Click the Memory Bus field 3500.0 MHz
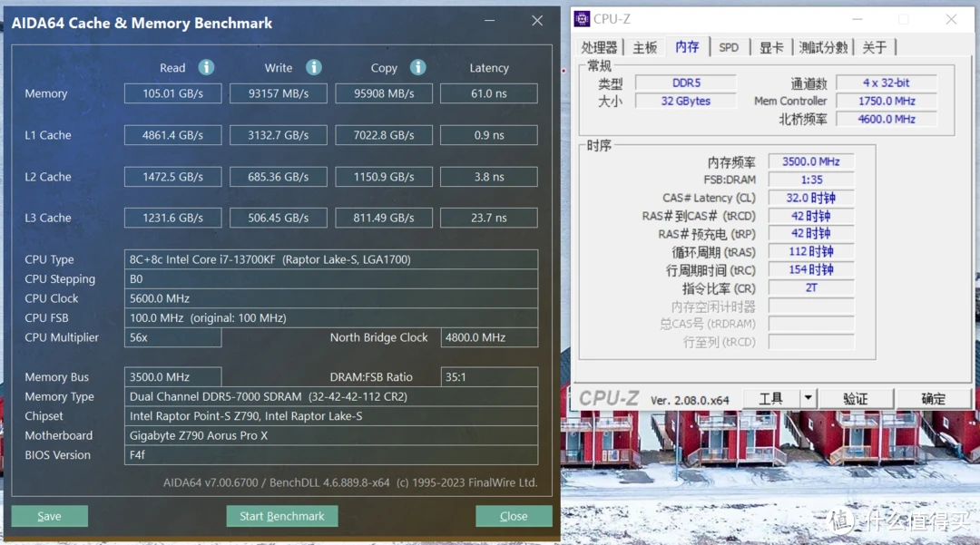 (172, 377)
